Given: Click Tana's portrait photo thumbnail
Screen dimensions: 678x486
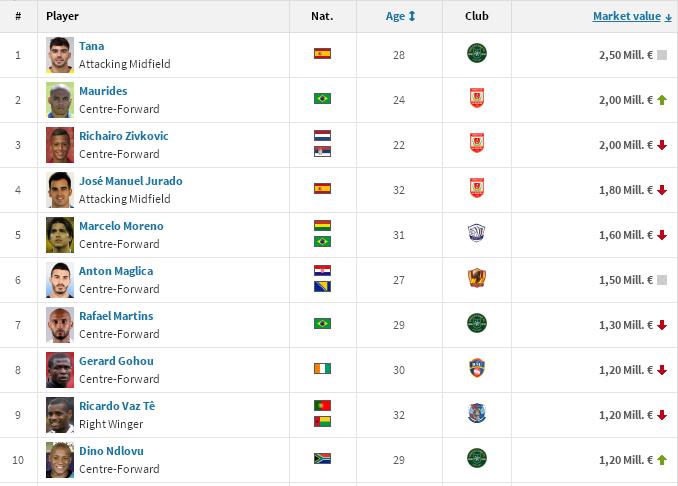Looking at the screenshot, I should [x=60, y=55].
